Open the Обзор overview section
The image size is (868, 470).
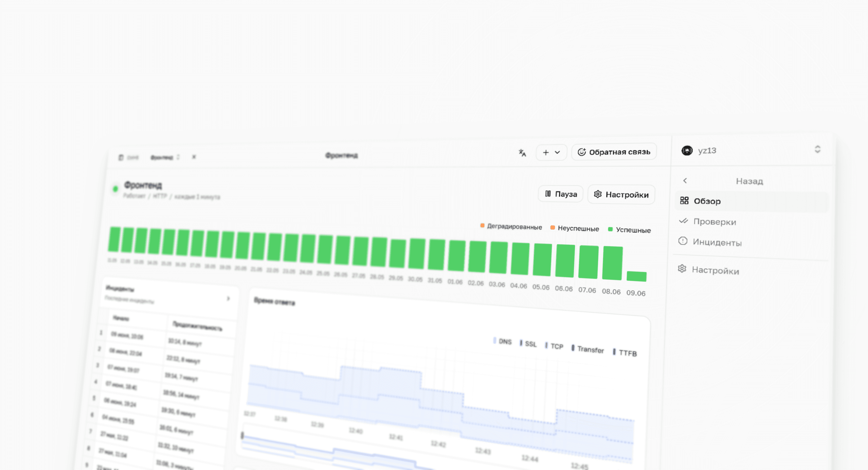(x=751, y=201)
